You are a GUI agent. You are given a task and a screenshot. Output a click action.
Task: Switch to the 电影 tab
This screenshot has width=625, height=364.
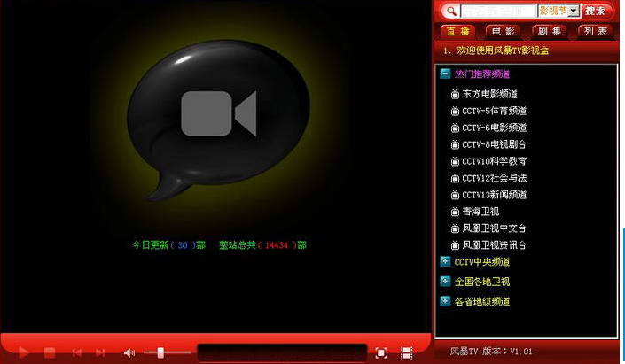click(504, 32)
